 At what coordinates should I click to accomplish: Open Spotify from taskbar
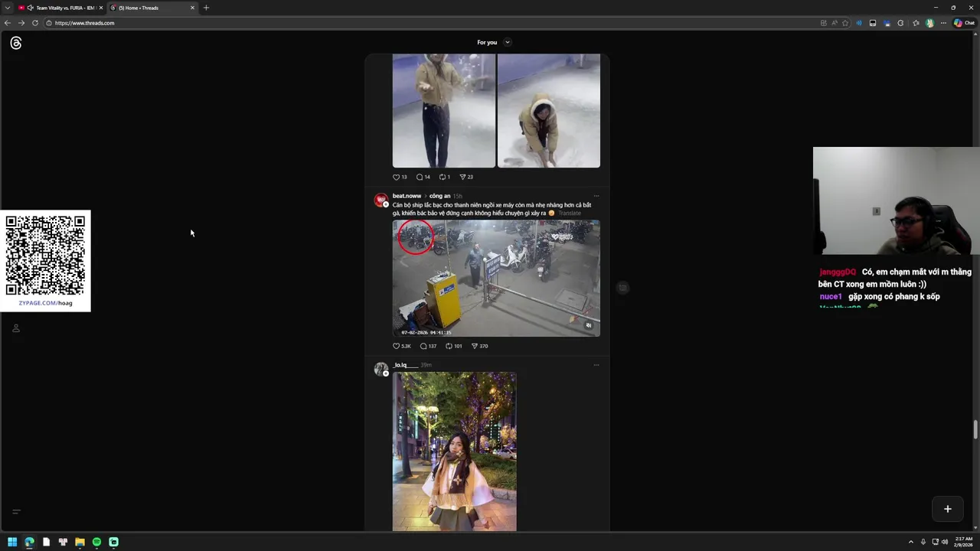[96, 542]
